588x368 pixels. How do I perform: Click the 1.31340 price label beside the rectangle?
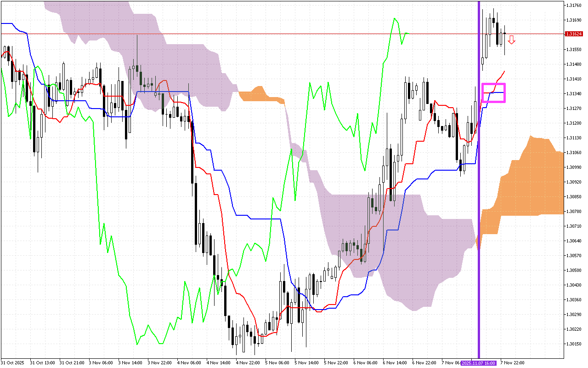tap(573, 93)
